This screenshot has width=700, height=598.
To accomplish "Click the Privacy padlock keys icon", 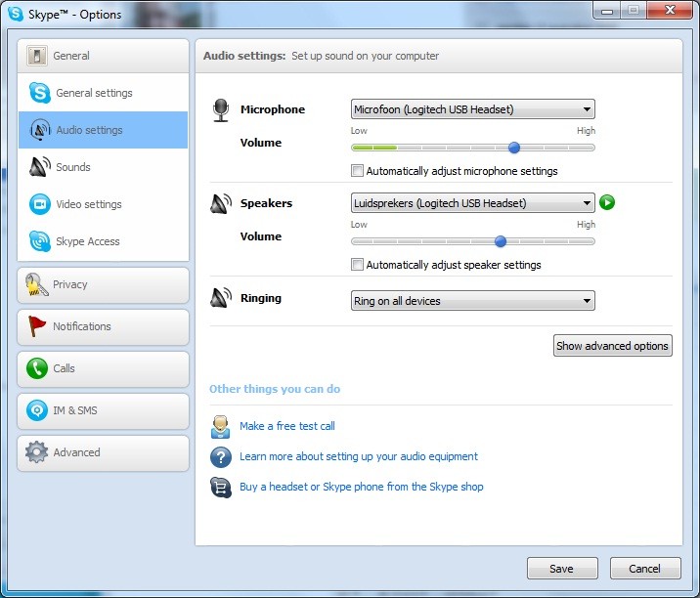I will click(36, 284).
